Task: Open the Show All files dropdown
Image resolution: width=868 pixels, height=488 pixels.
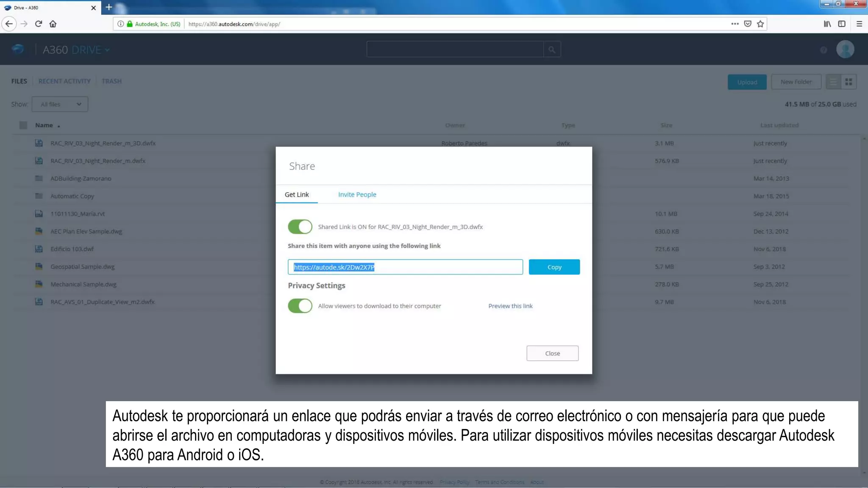Action: point(60,104)
